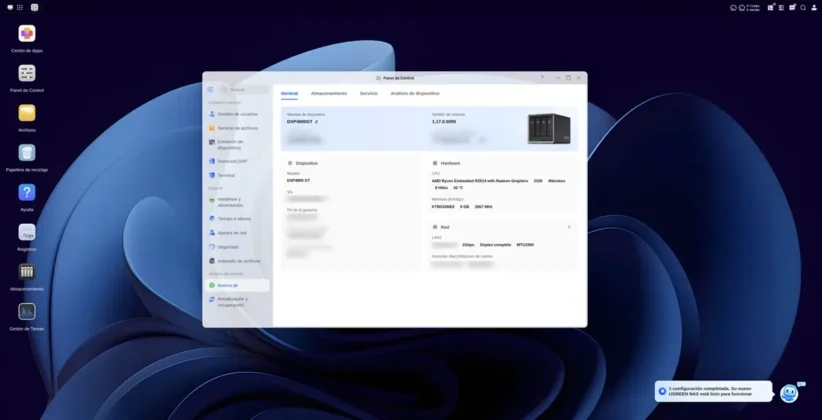
Task: Open the app grid icon at top left
Action: coord(20,7)
